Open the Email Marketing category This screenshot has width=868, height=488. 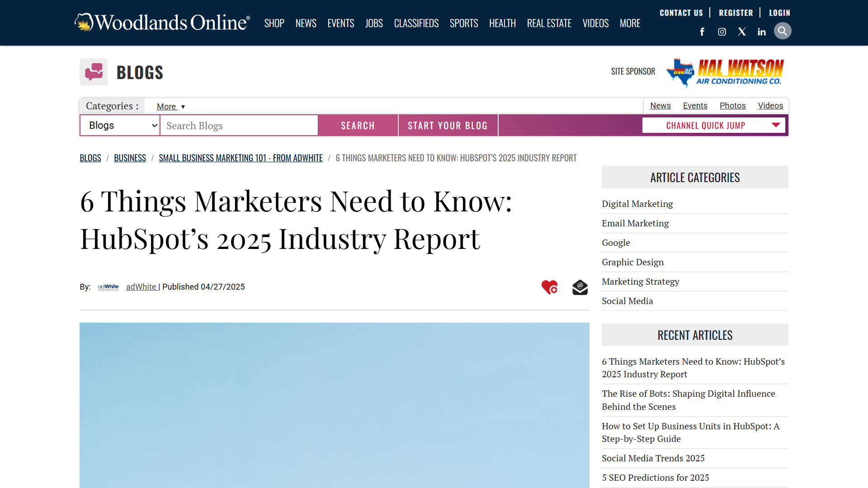pyautogui.click(x=635, y=223)
